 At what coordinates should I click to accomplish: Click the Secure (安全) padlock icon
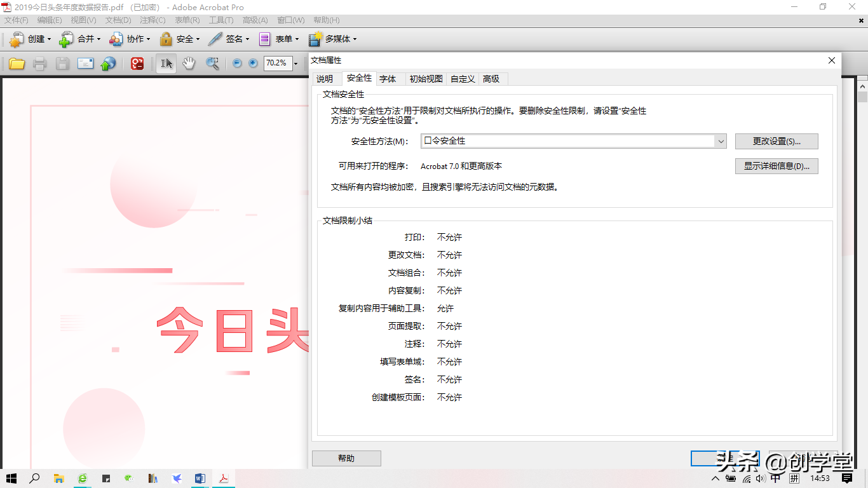click(x=166, y=39)
